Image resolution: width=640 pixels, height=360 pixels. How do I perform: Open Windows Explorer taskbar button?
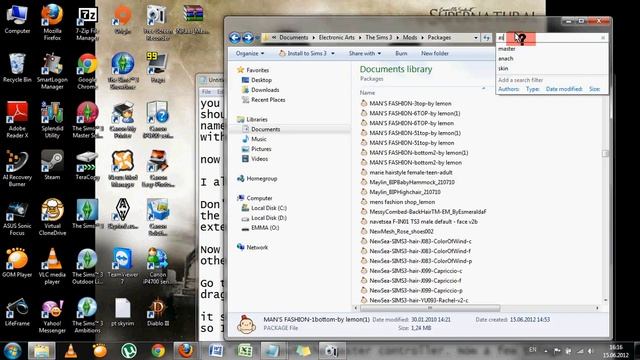point(41,351)
